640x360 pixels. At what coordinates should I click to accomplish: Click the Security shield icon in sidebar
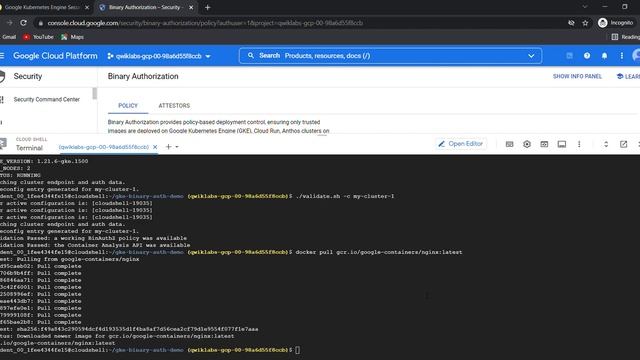coord(2,76)
